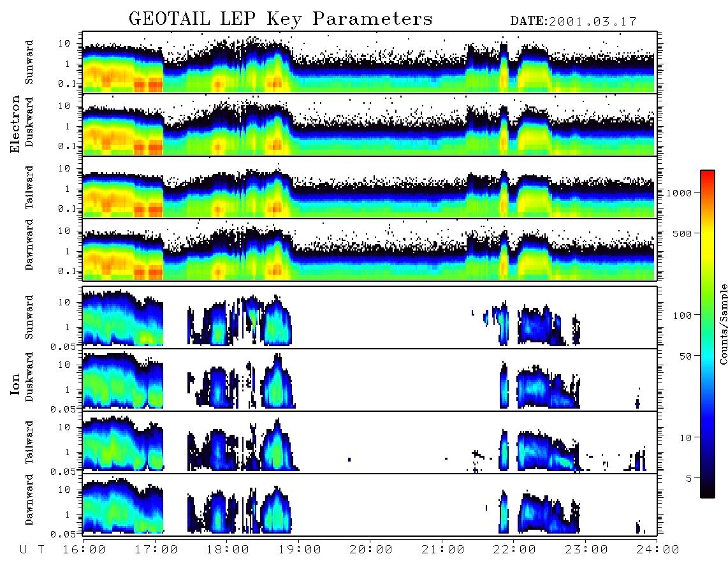Click the "U T" time axis label
Viewport: 728px width, 561px height.
tap(32, 550)
